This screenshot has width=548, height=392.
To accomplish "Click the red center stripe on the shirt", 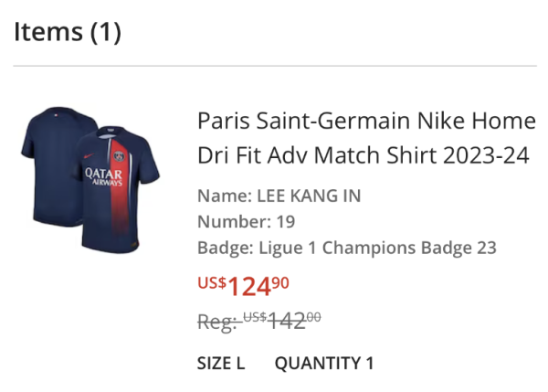I will pyautogui.click(x=116, y=206).
